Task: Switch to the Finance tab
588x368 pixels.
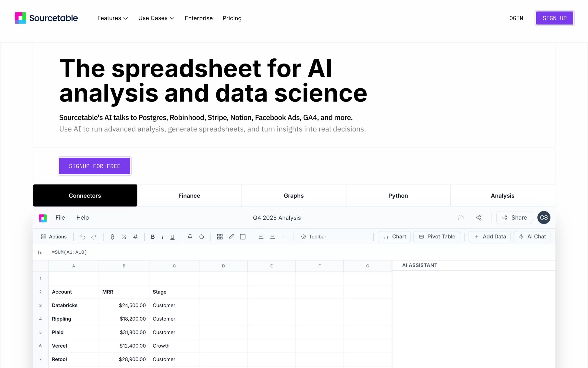Action: click(189, 196)
